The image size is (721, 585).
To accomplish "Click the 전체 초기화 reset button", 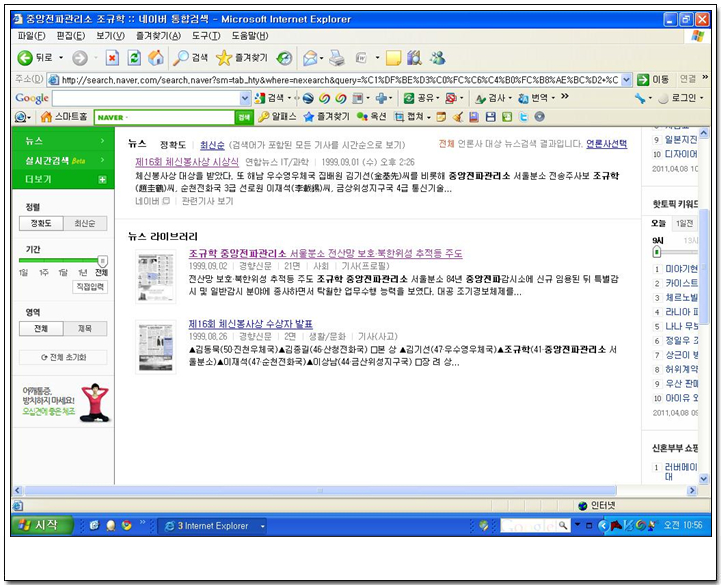I will coord(63,357).
